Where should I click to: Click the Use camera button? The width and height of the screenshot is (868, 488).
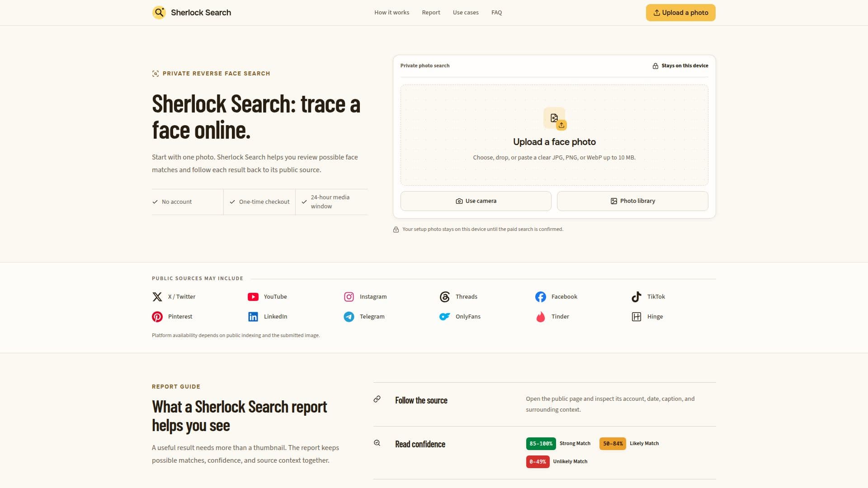(476, 201)
